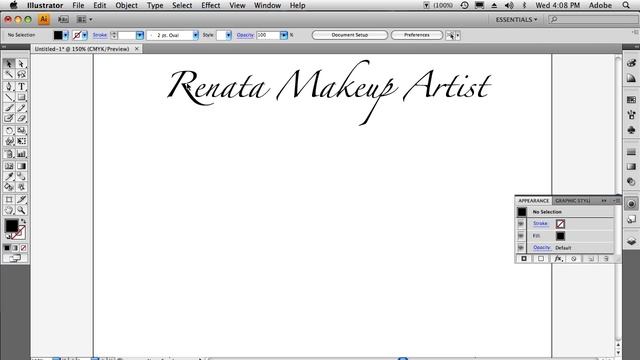Switch to Color fill mode below swatches
640x360 pixels.
coord(7,248)
